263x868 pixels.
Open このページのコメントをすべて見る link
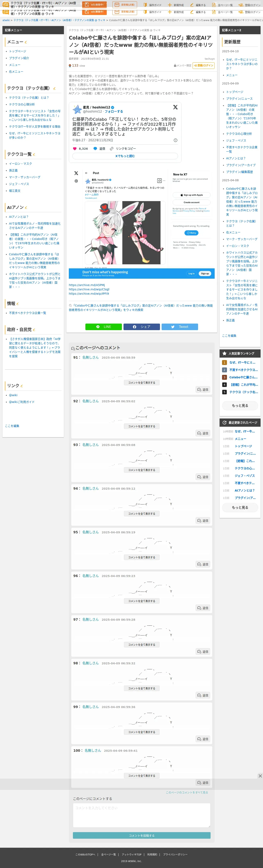click(x=187, y=793)
